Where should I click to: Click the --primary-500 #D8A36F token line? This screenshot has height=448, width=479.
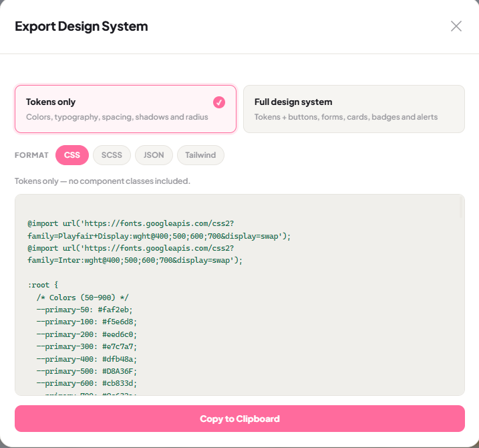[x=86, y=371]
